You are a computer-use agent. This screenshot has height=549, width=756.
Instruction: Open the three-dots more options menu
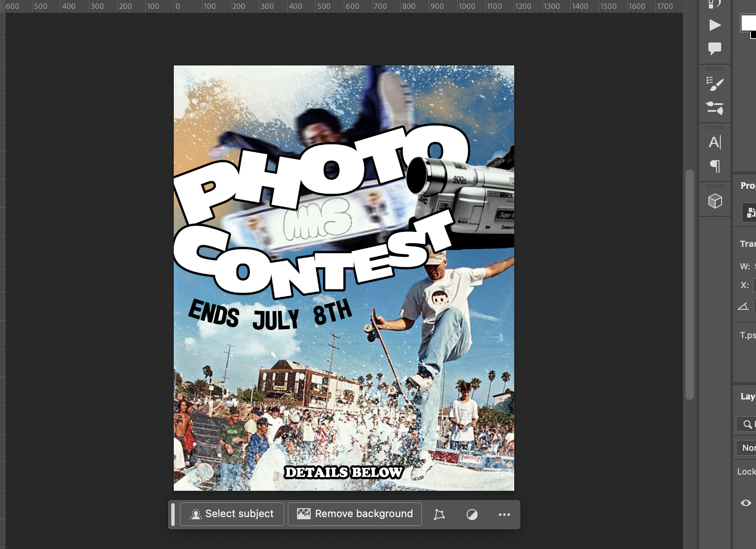504,515
